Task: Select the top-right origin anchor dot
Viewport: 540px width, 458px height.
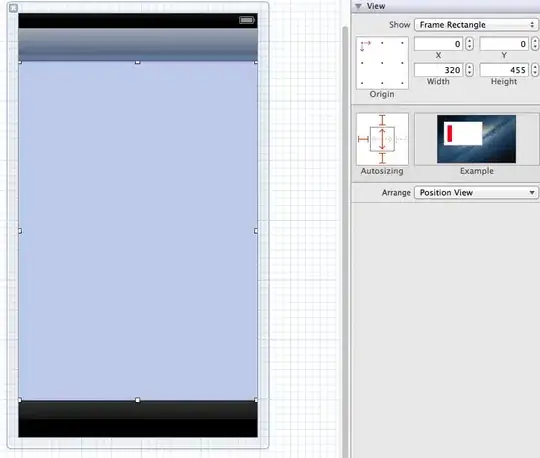Action: tap(402, 43)
